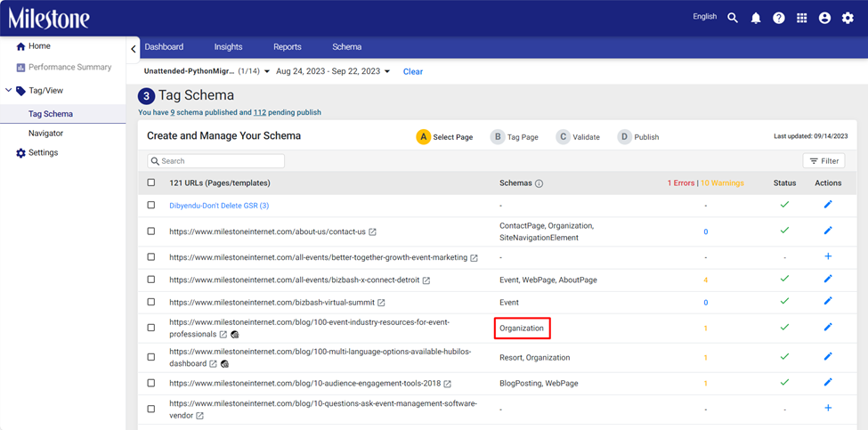Image resolution: width=868 pixels, height=430 pixels.
Task: Click the warning count 4 for bizbash-x-connect-detroit
Action: 706,280
